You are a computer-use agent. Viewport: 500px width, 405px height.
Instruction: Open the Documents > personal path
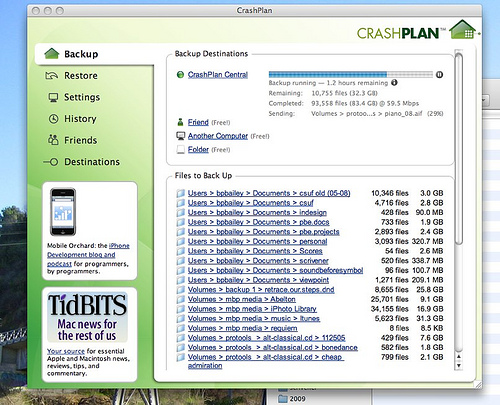point(257,241)
